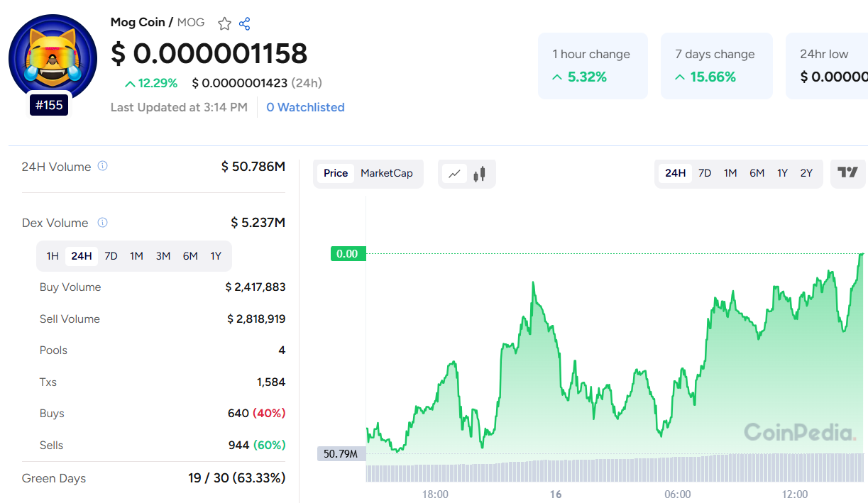Select 1H Dex volume period
This screenshot has height=503, width=868.
click(x=53, y=256)
